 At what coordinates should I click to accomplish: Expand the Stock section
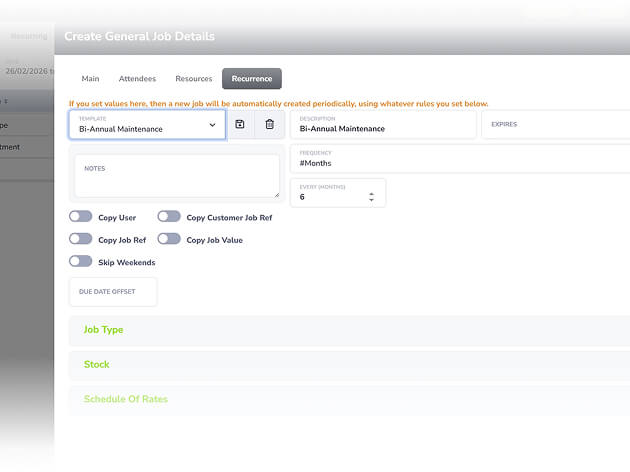(349, 365)
